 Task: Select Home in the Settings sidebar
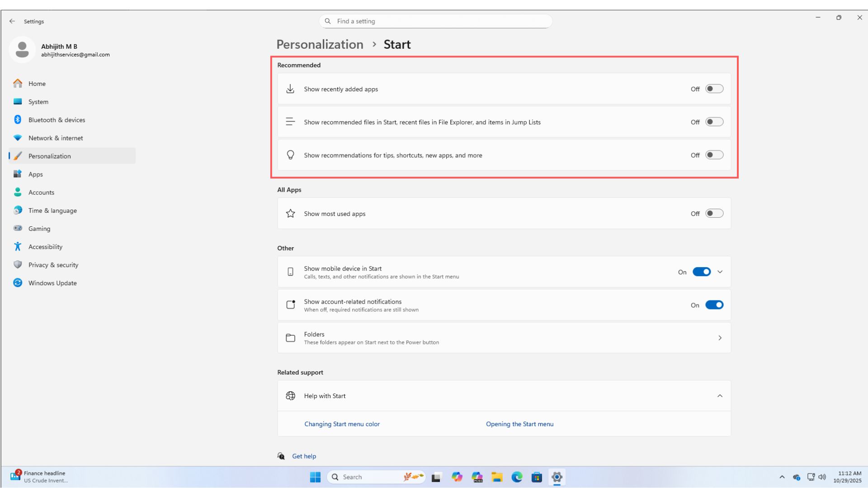click(x=37, y=84)
